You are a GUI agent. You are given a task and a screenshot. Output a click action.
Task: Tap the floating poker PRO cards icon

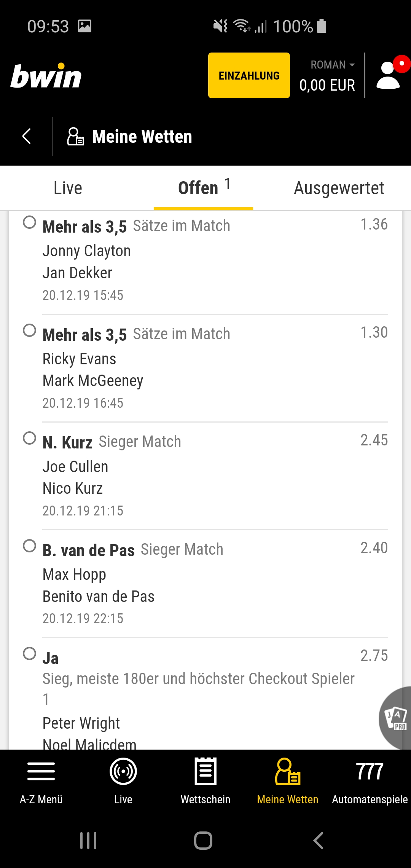(396, 719)
